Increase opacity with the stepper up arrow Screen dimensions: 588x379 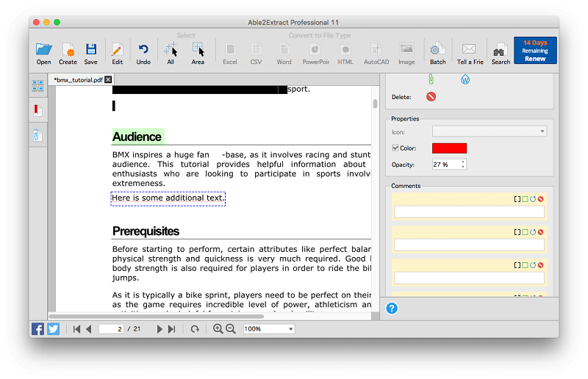pyautogui.click(x=463, y=162)
